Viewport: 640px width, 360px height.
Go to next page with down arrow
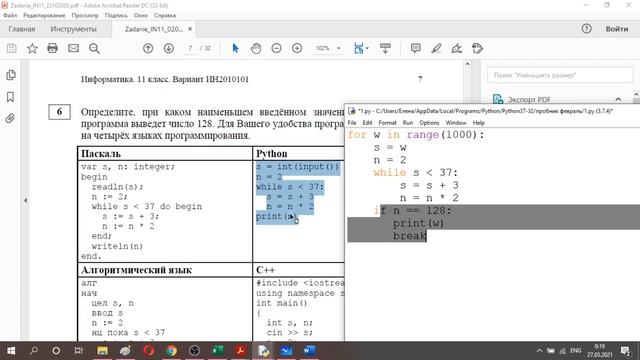pyautogui.click(x=168, y=49)
